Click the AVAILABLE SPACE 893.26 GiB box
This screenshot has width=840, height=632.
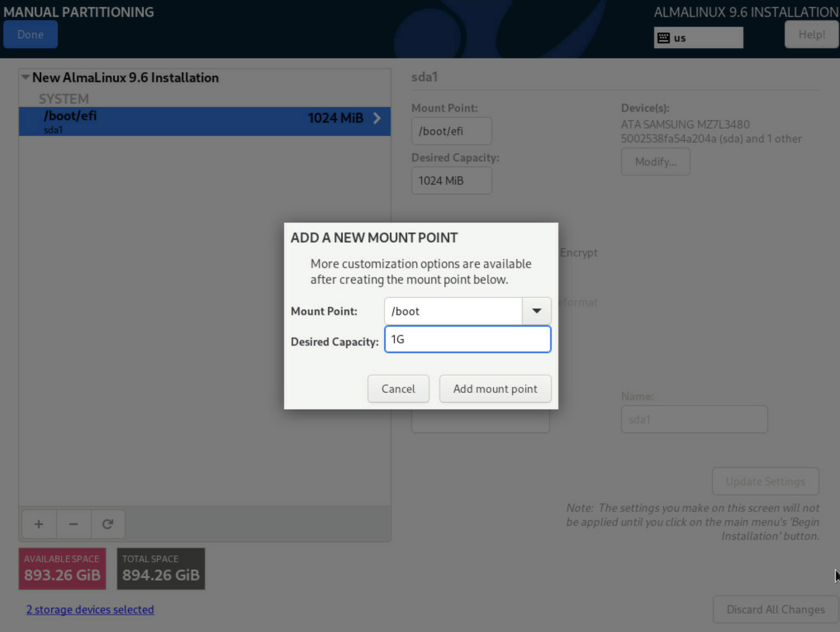pyautogui.click(x=62, y=569)
